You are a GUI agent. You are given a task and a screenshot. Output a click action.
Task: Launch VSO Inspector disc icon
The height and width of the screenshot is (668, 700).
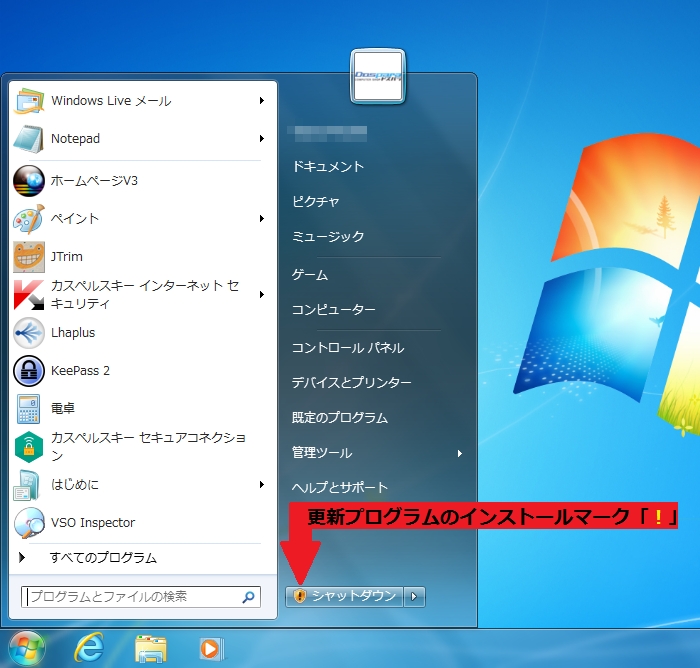29,523
